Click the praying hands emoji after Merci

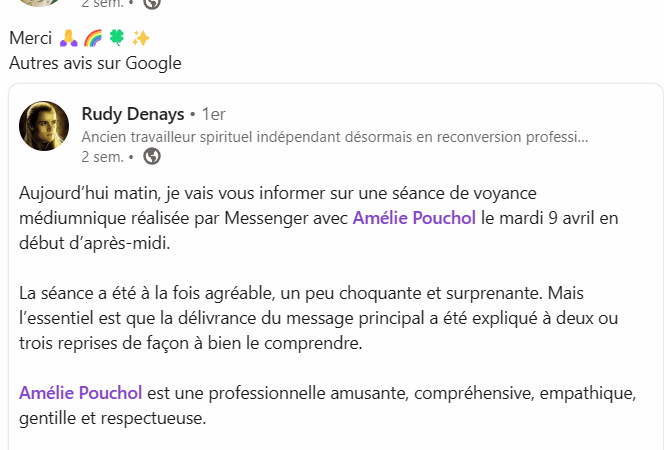67,39
